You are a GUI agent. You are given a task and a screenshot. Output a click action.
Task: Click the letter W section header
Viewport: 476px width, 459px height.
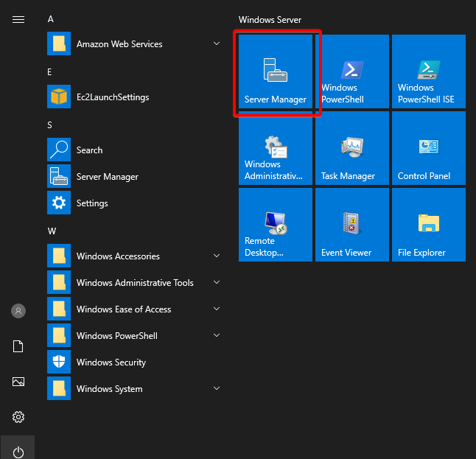(x=52, y=231)
